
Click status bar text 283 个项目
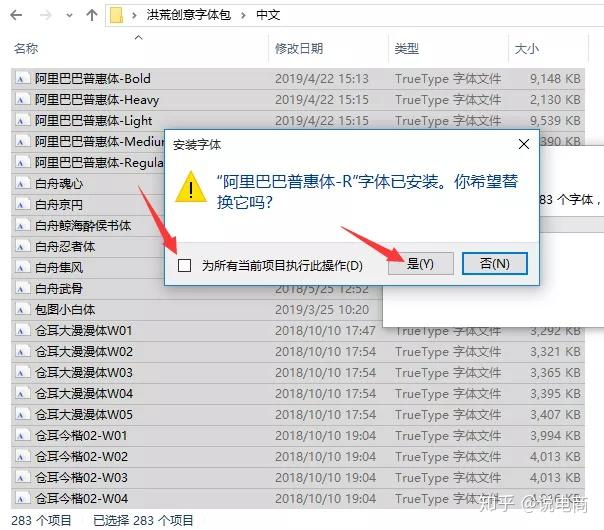pos(41,521)
